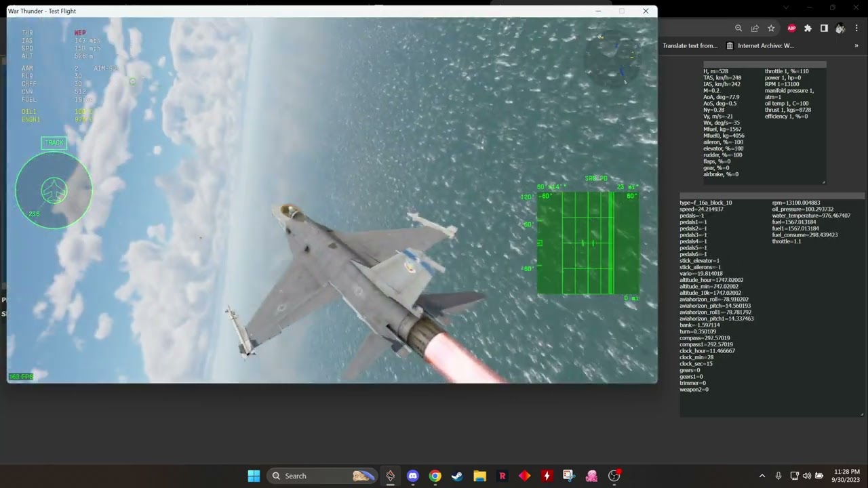The width and height of the screenshot is (868, 488).
Task: Click the share page icon in Chrome
Action: click(x=755, y=28)
